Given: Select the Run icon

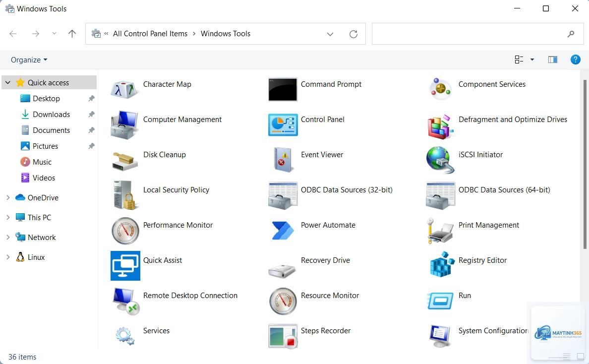Looking at the screenshot, I should (x=440, y=301).
